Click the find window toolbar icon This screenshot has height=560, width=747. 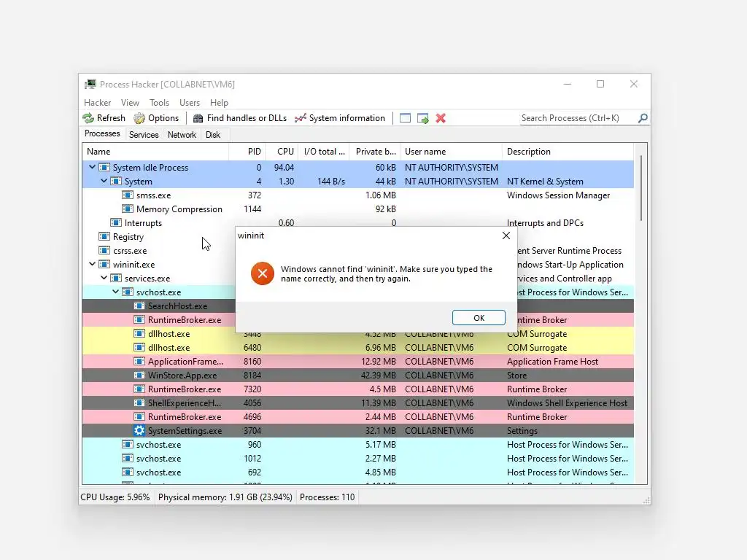pyautogui.click(x=405, y=118)
